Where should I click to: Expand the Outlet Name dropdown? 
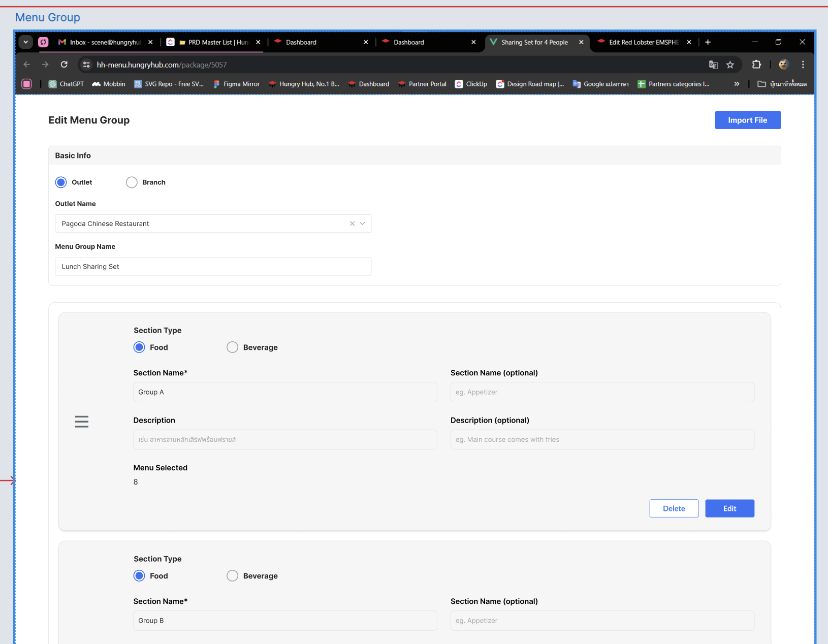(x=363, y=223)
